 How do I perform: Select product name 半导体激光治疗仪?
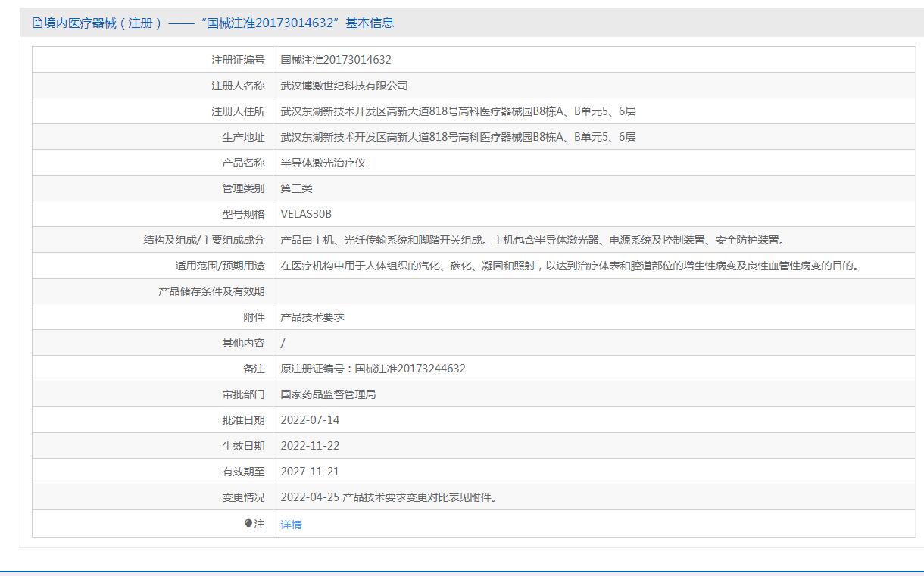[323, 163]
